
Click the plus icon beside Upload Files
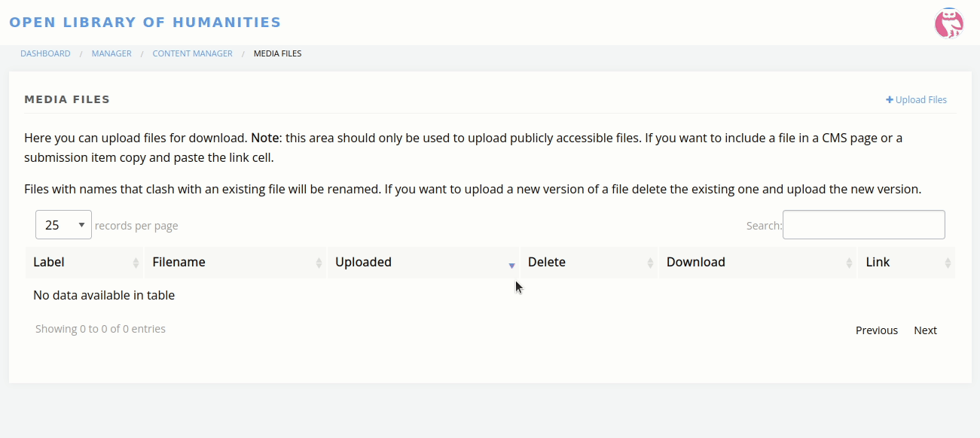click(x=889, y=100)
